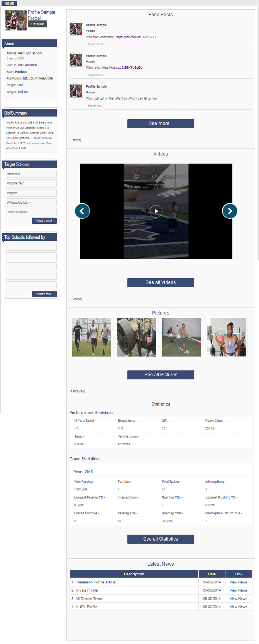Click the About section header
259x644 pixels.
click(30, 44)
